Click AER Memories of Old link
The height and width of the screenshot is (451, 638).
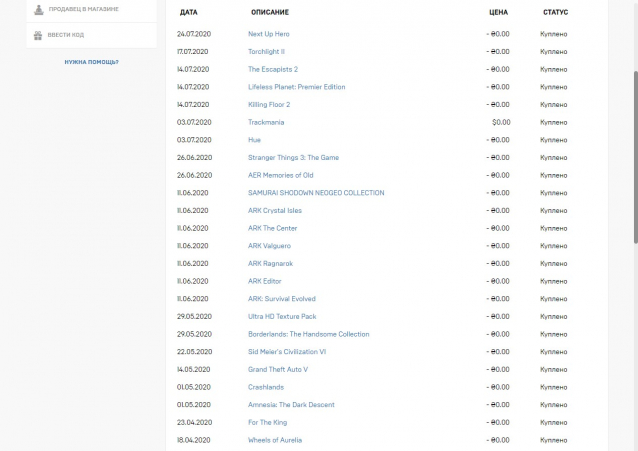click(280, 175)
